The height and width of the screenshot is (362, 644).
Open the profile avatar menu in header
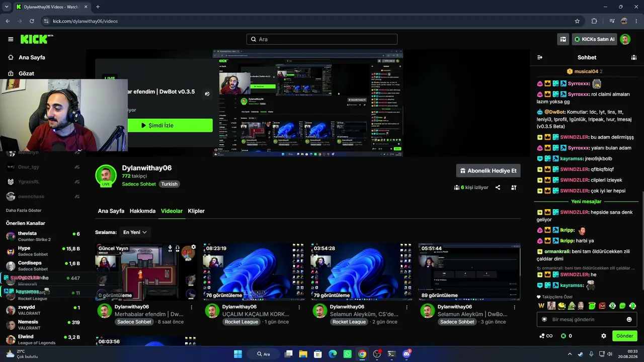(625, 39)
